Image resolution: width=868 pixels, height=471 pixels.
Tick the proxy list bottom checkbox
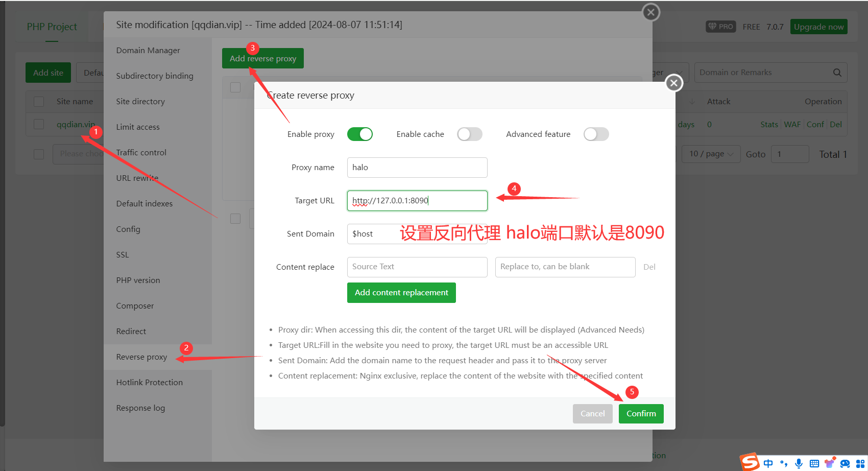[235, 219]
